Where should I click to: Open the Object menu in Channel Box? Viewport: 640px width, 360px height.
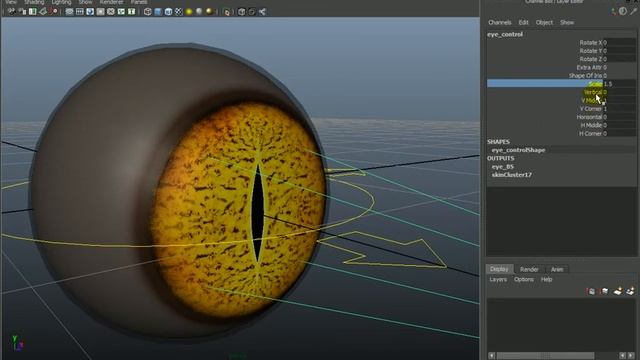tap(544, 22)
